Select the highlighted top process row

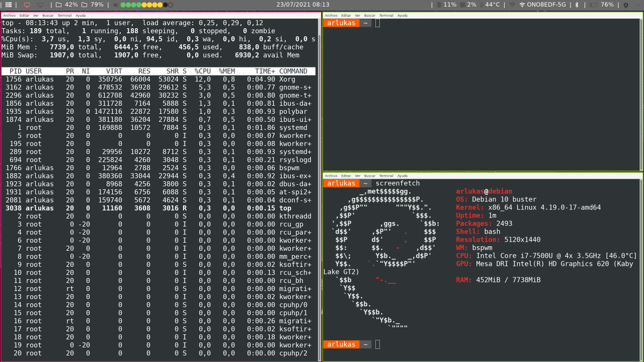[x=159, y=208]
